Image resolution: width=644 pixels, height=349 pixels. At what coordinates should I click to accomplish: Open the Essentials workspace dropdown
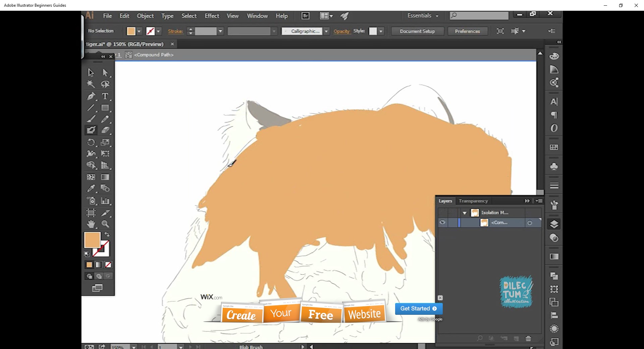pyautogui.click(x=423, y=16)
